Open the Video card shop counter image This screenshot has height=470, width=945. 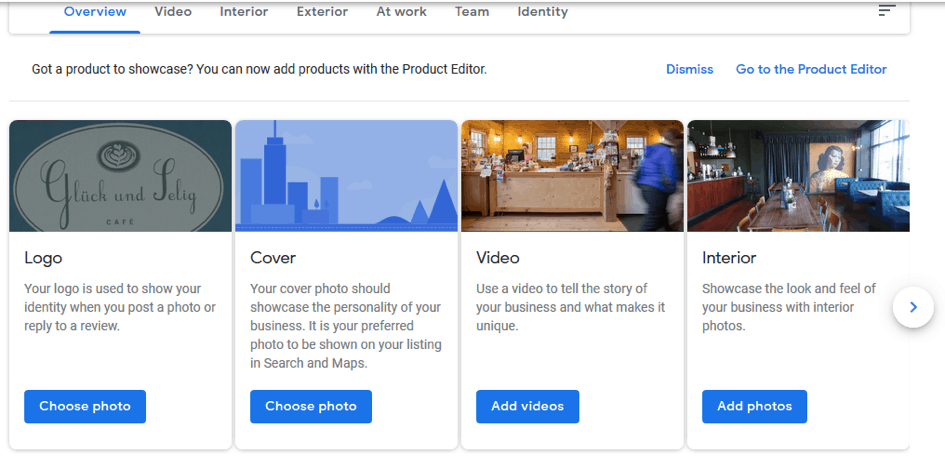point(573,176)
